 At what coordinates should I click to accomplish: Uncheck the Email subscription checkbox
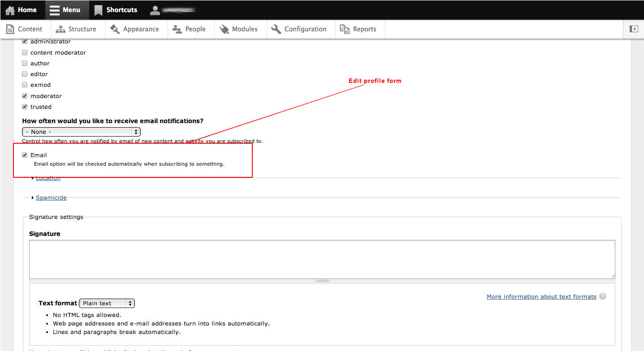tap(25, 155)
